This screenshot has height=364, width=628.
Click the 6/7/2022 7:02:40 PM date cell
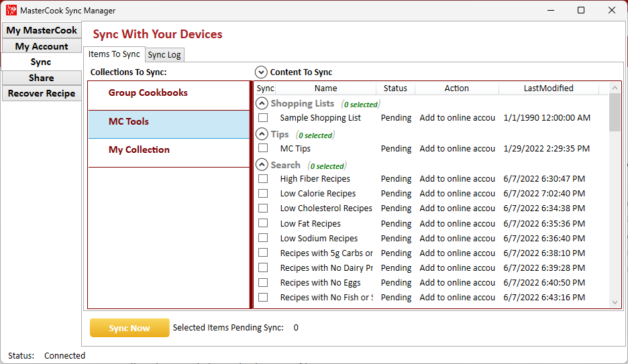544,194
